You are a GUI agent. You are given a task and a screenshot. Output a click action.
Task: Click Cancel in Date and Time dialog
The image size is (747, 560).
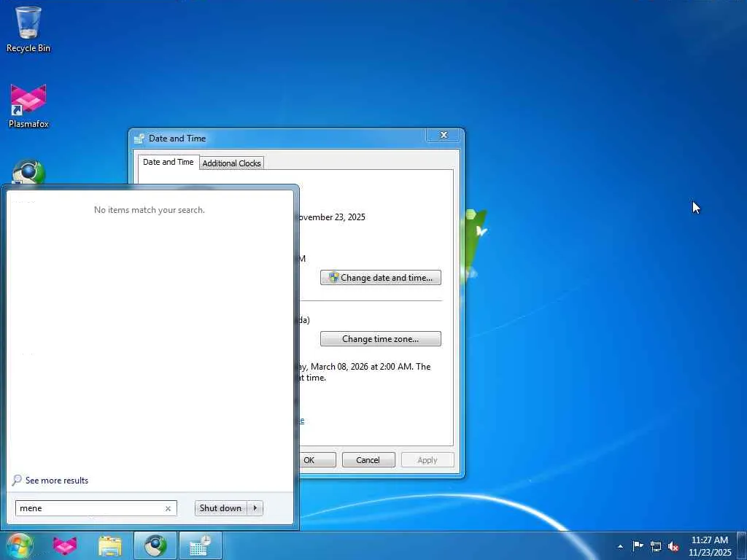pyautogui.click(x=368, y=460)
